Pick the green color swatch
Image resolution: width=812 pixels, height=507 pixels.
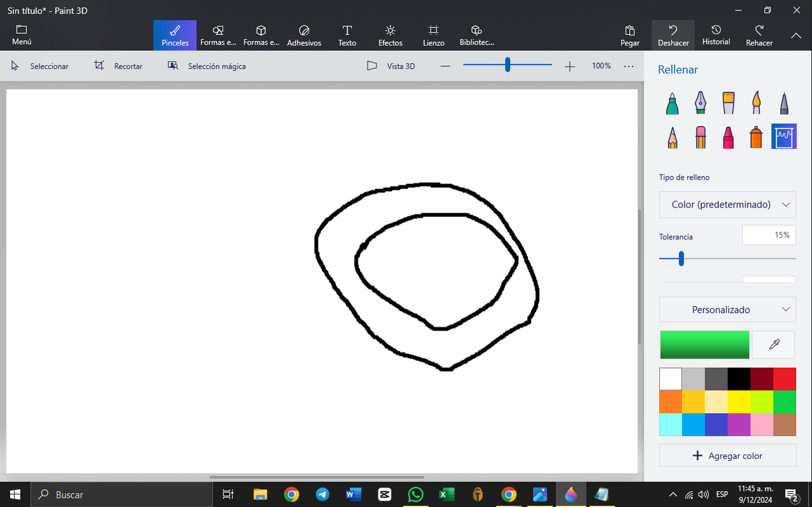785,402
